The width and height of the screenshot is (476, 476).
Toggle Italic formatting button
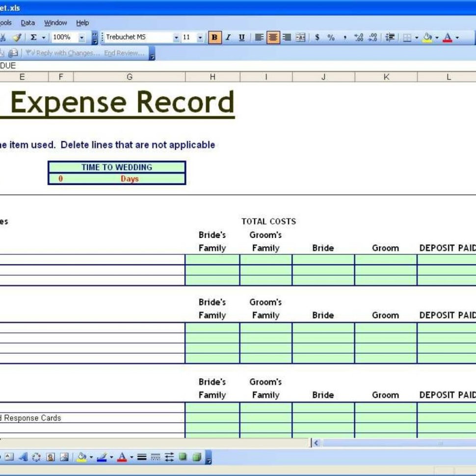228,37
